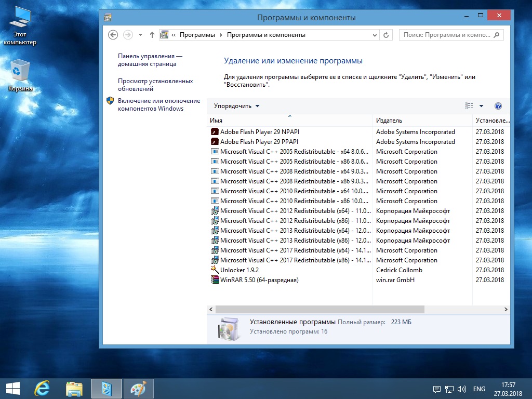The width and height of the screenshot is (532, 399).
Task: Go up one level with Up arrow
Action: pyautogui.click(x=152, y=35)
